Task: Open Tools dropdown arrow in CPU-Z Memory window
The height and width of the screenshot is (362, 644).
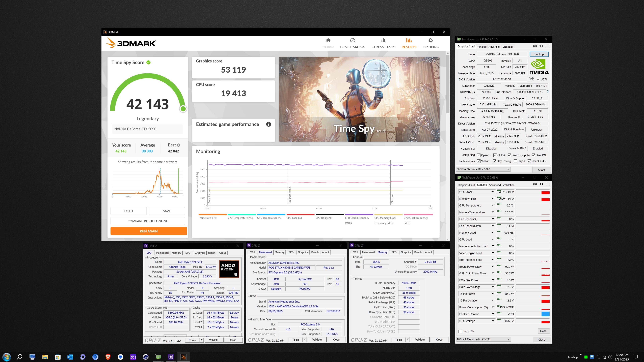Action: click(408, 339)
